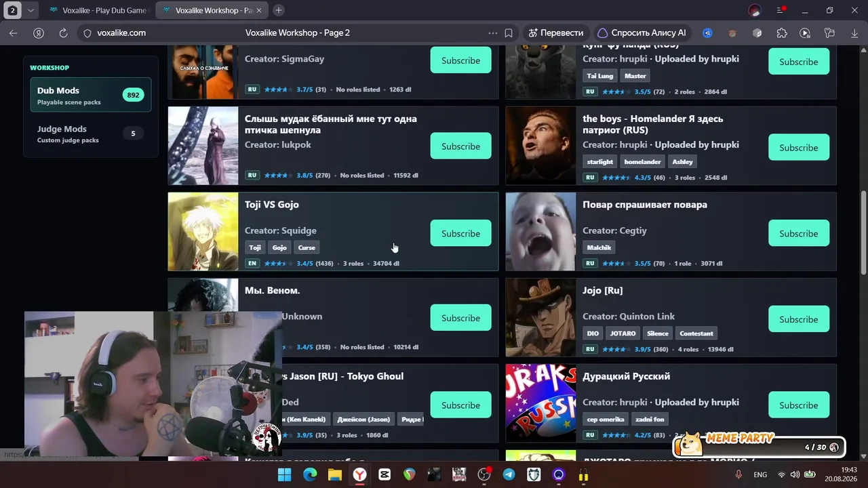Screen dimensions: 868x488
Task: Click the Curse role tag
Action: (307, 247)
